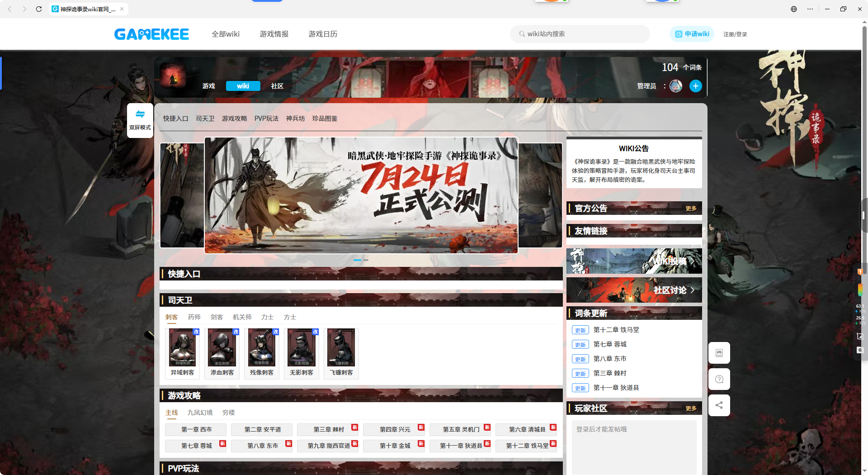The height and width of the screenshot is (475, 868).
Task: Click the floating share icon
Action: pyautogui.click(x=719, y=405)
